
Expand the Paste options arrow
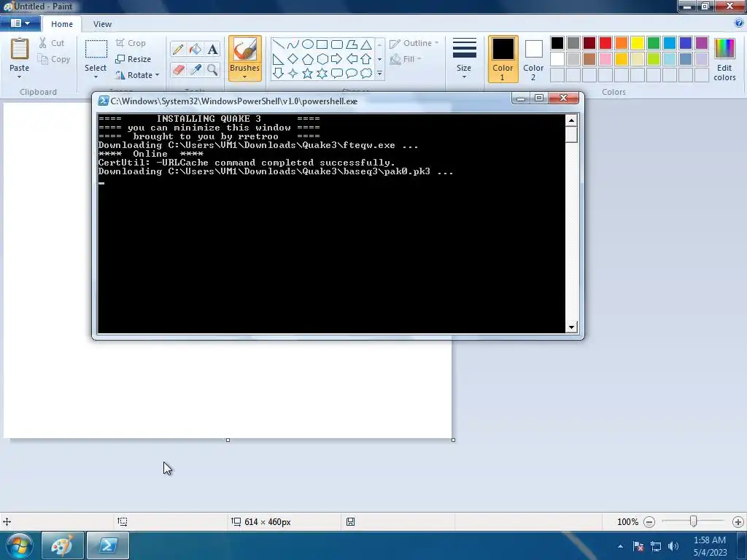tap(20, 77)
